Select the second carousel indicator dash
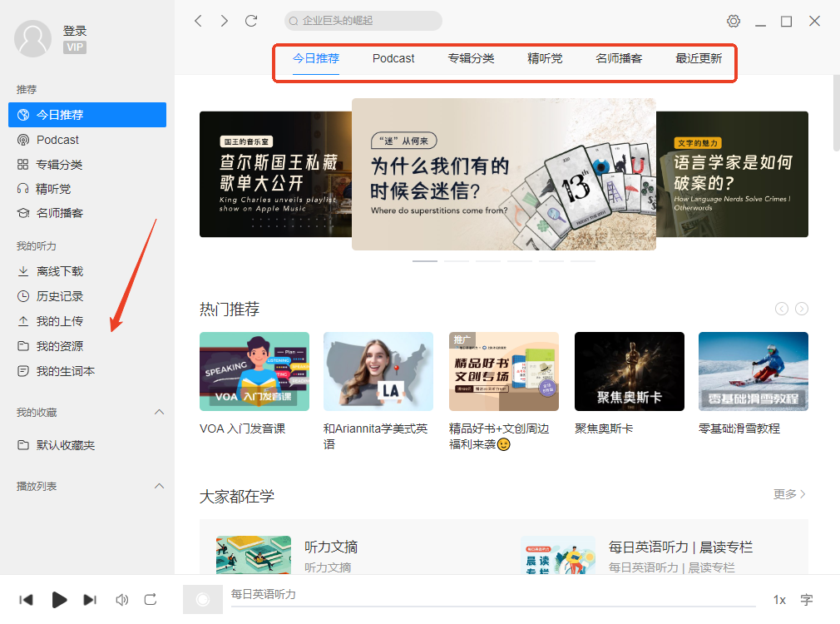 tap(457, 261)
